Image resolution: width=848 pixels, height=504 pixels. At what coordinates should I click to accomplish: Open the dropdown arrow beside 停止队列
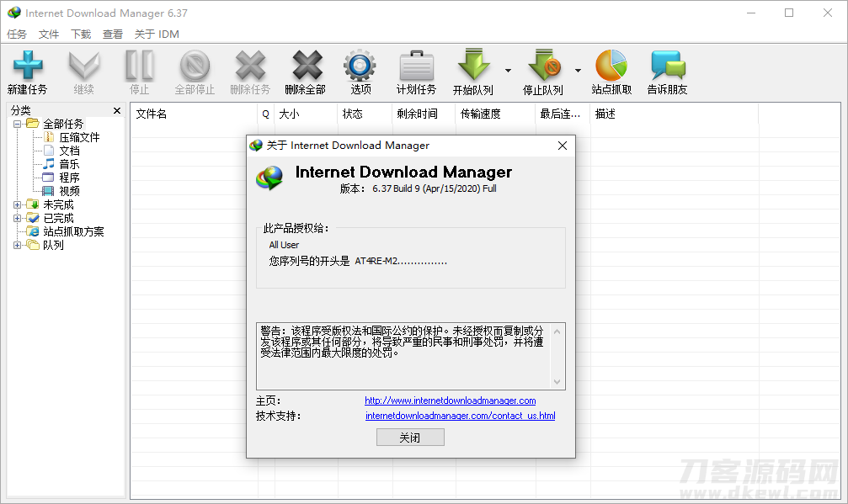point(579,71)
